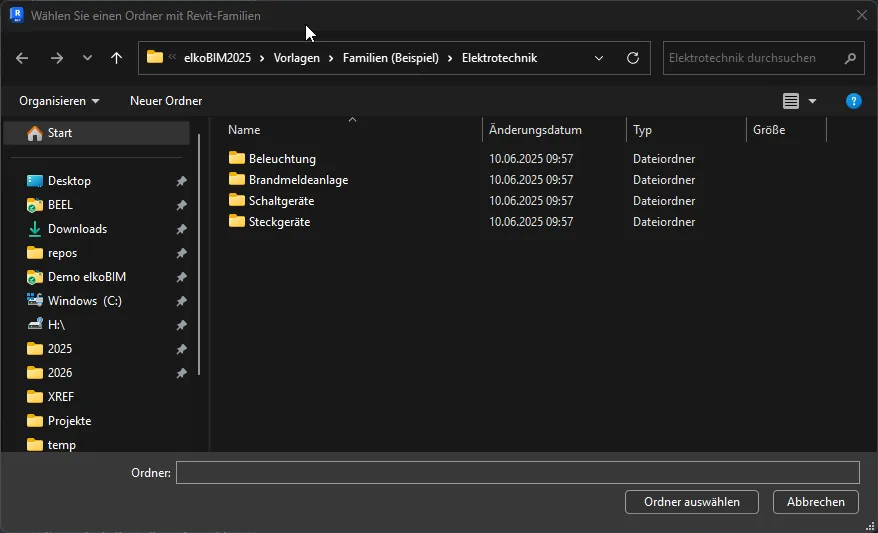Open the XREF folder in sidebar
The height and width of the screenshot is (533, 878).
(60, 397)
